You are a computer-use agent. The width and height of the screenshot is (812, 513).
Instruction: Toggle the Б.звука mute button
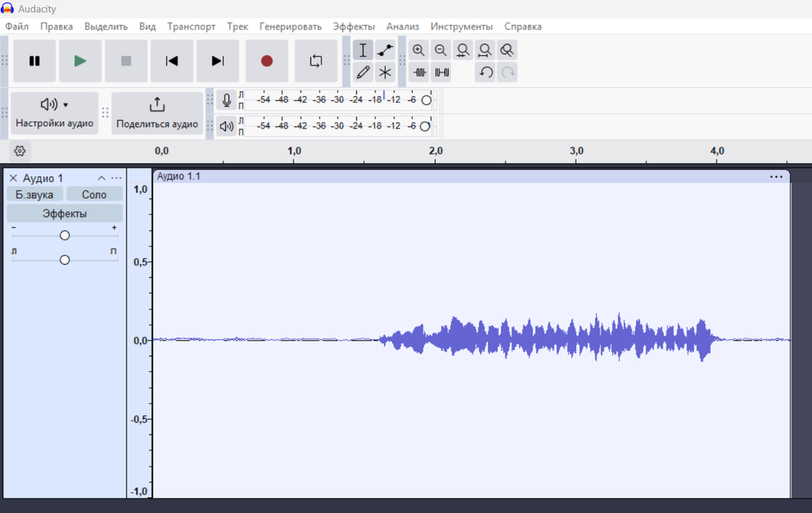point(35,194)
